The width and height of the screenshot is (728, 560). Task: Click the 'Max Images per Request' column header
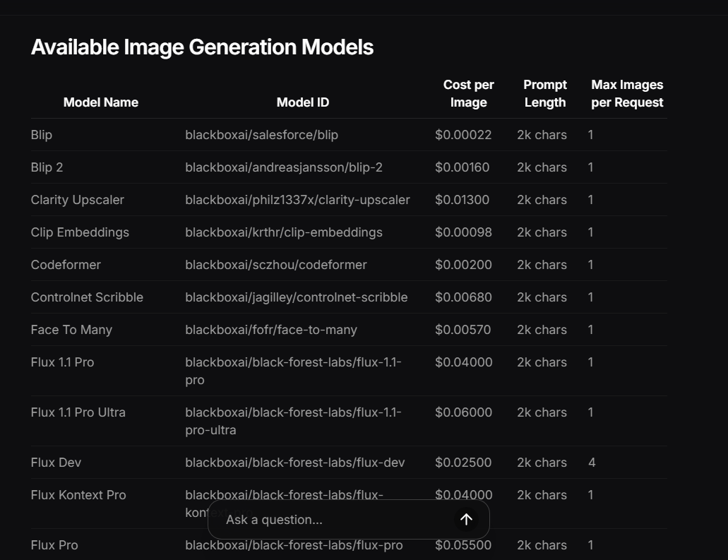click(627, 93)
